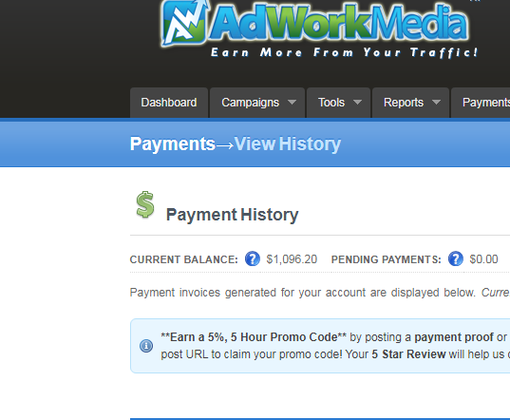Viewport: 510px width, 420px height.
Task: Click the 'Payment invoices generated' description text
Action: (x=302, y=293)
